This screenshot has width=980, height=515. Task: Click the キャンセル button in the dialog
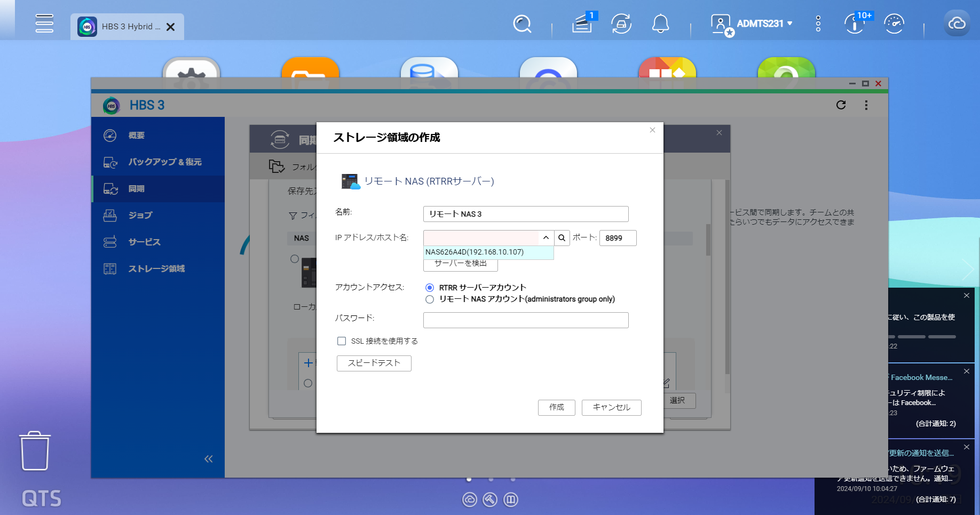click(612, 407)
